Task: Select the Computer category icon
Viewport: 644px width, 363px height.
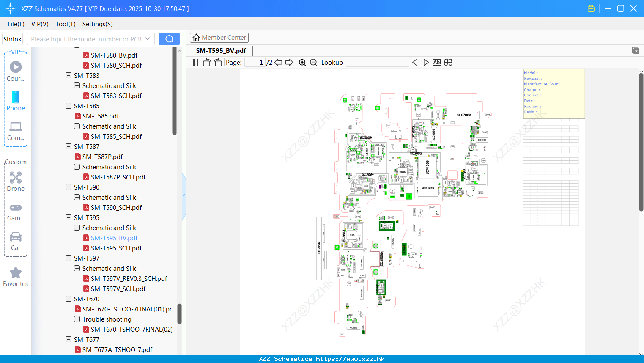Action: [16, 131]
